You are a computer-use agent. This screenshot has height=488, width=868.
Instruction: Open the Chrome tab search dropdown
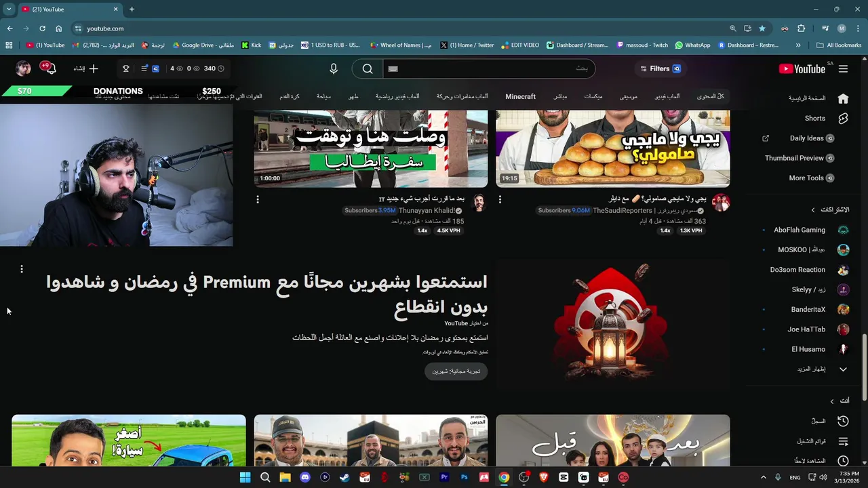[9, 9]
